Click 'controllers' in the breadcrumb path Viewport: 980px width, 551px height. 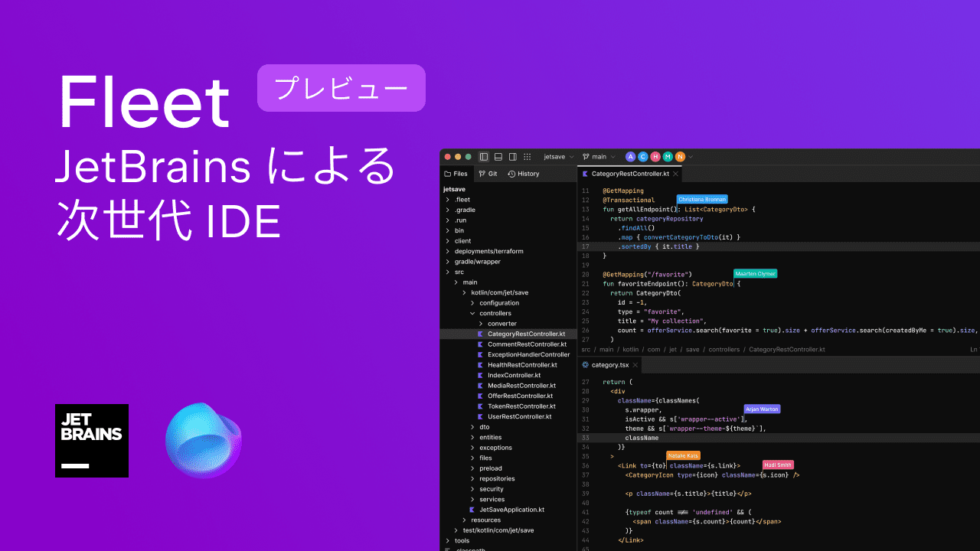tap(724, 350)
